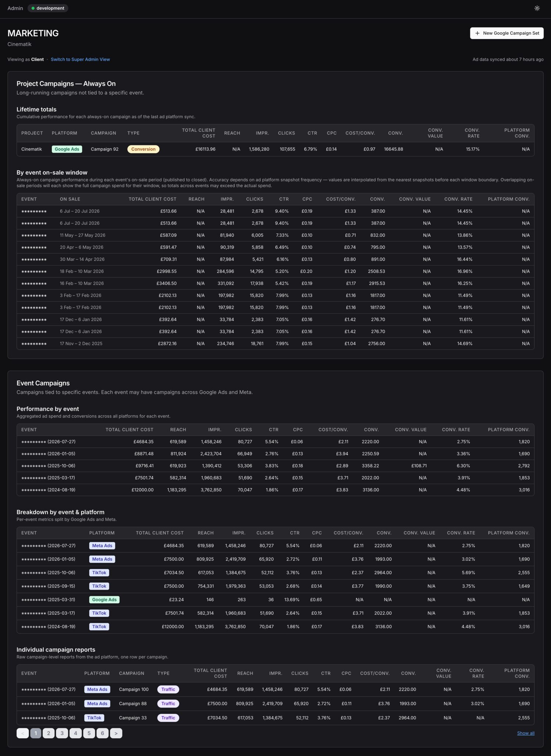Go to pagination page 2
Screen dimensions: 551x756
[48, 733]
